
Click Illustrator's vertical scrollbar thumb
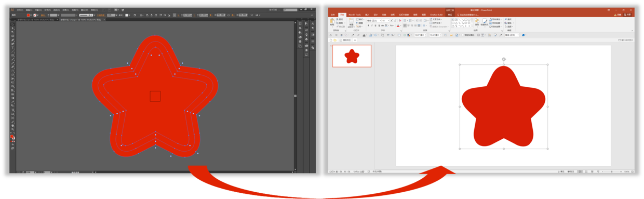(295, 96)
